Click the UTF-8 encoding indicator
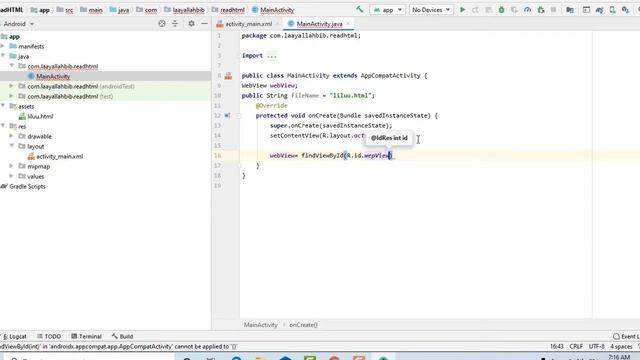This screenshot has width=640, height=360. pyautogui.click(x=596, y=346)
